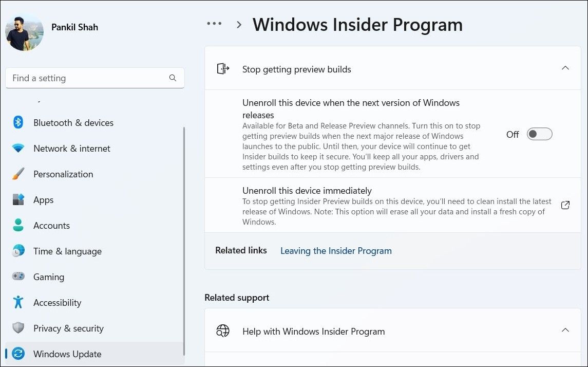Collapse Help with Windows Insider Program
The height and width of the screenshot is (367, 588).
coord(565,331)
